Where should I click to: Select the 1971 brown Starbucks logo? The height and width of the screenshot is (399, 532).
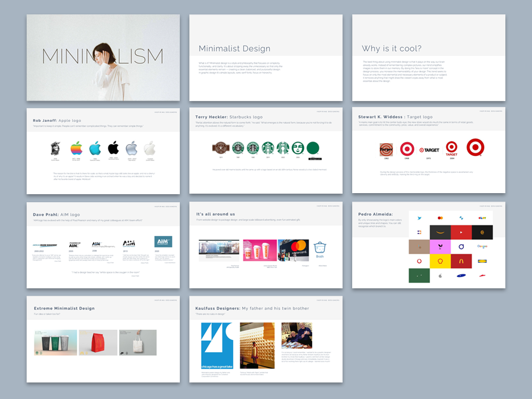[x=220, y=148]
